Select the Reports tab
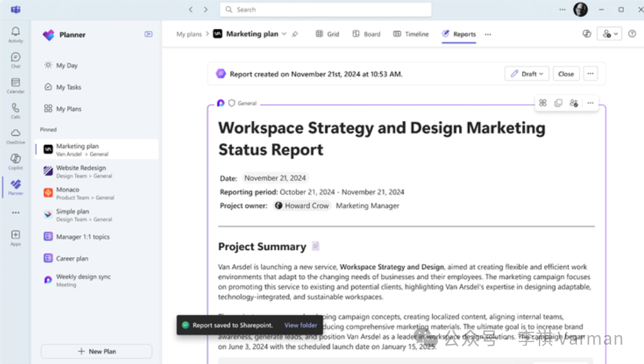 click(459, 34)
